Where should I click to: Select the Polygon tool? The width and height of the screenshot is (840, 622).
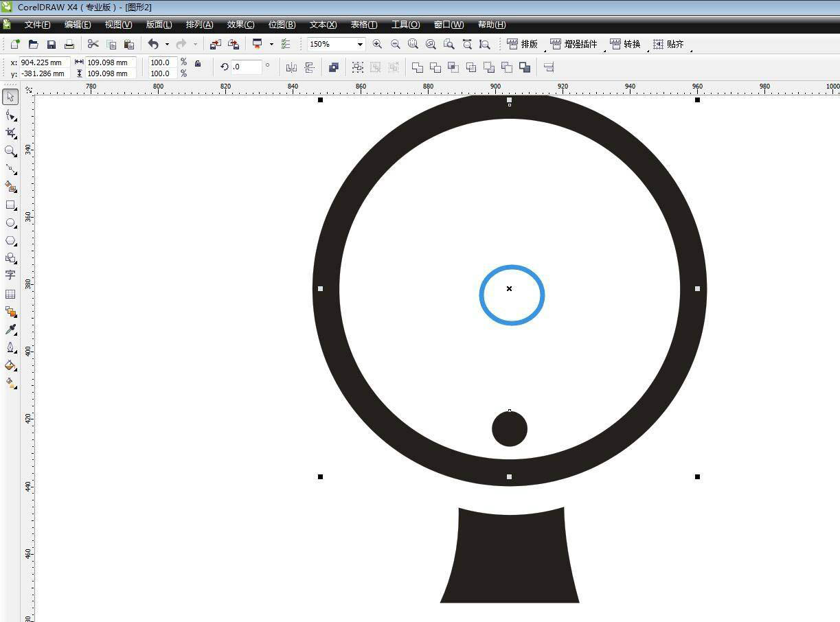pyautogui.click(x=10, y=241)
